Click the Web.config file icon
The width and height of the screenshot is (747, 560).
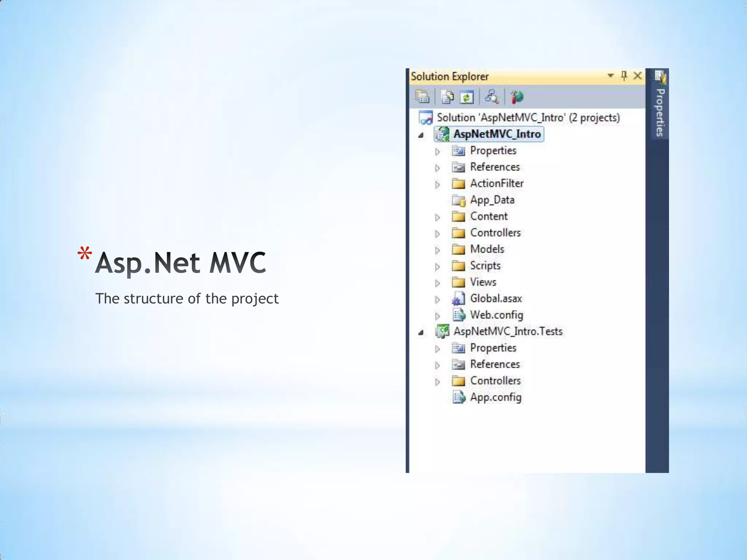(x=459, y=315)
